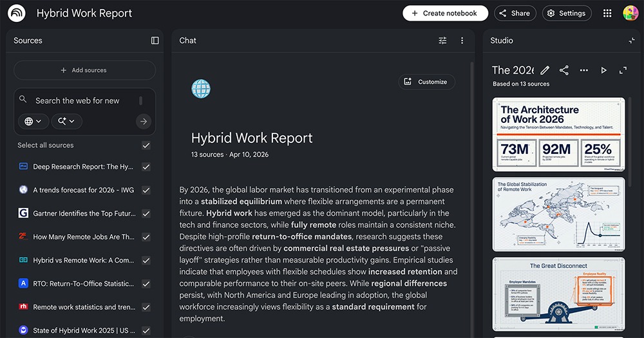The width and height of the screenshot is (644, 338).
Task: Open web source type dropdown
Action: pos(33,121)
